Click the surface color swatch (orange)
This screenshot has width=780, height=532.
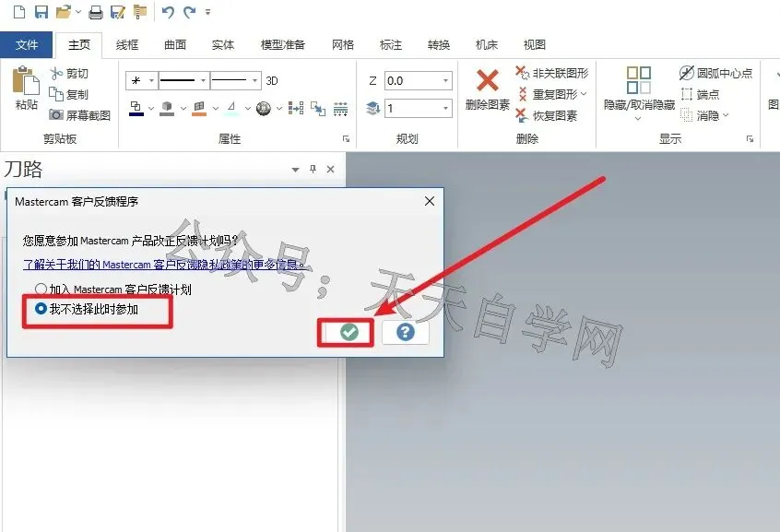(199, 108)
